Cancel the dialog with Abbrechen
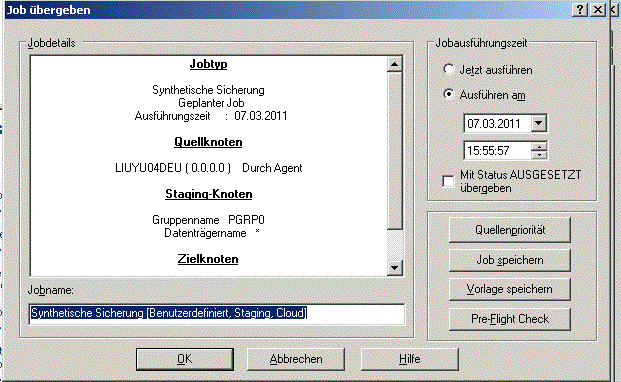This screenshot has width=621, height=382. click(296, 359)
